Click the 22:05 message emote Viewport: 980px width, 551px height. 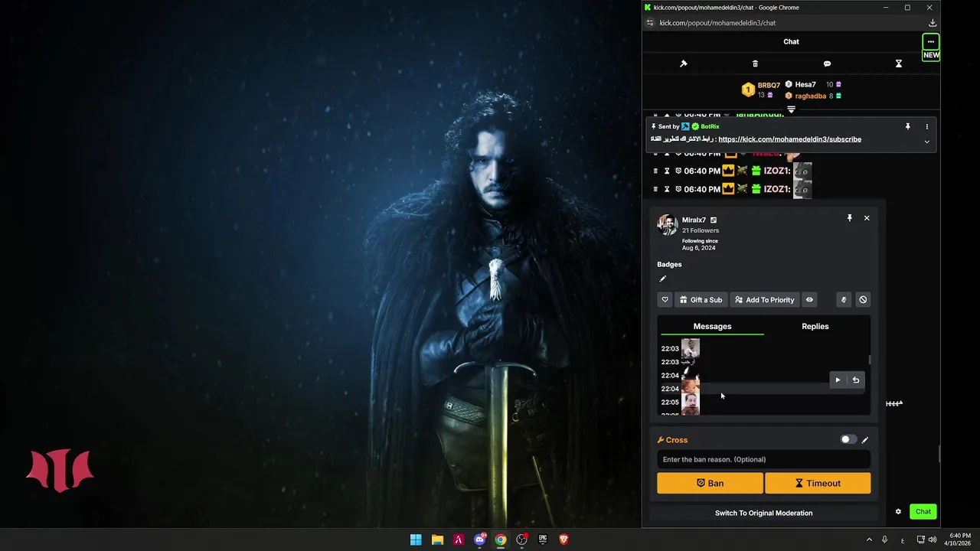pyautogui.click(x=691, y=403)
